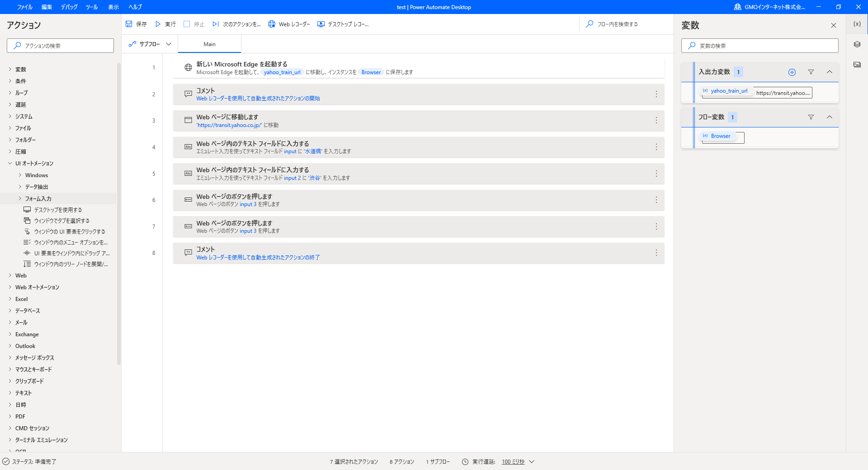The image size is (868, 470).
Task: Expand the ループ action group
Action: coord(10,93)
